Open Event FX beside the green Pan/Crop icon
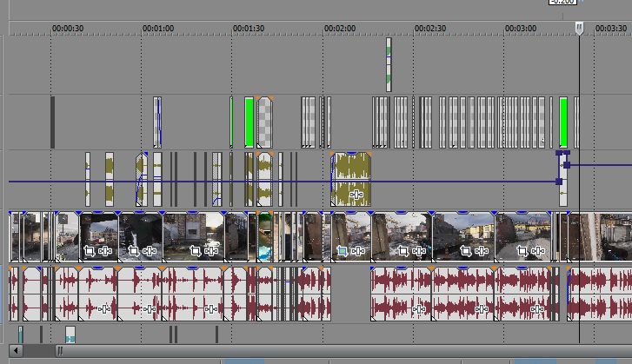Image resolution: width=632 pixels, height=364 pixels. 358,251
